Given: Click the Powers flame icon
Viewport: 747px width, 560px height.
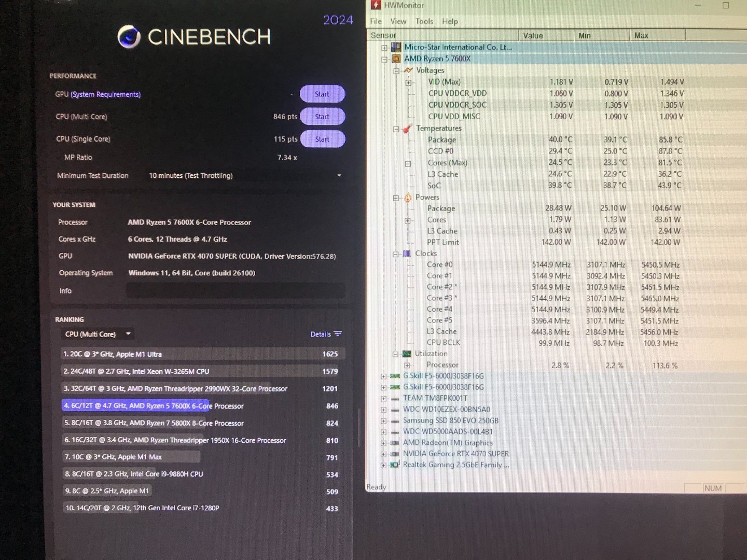Looking at the screenshot, I should [x=408, y=197].
